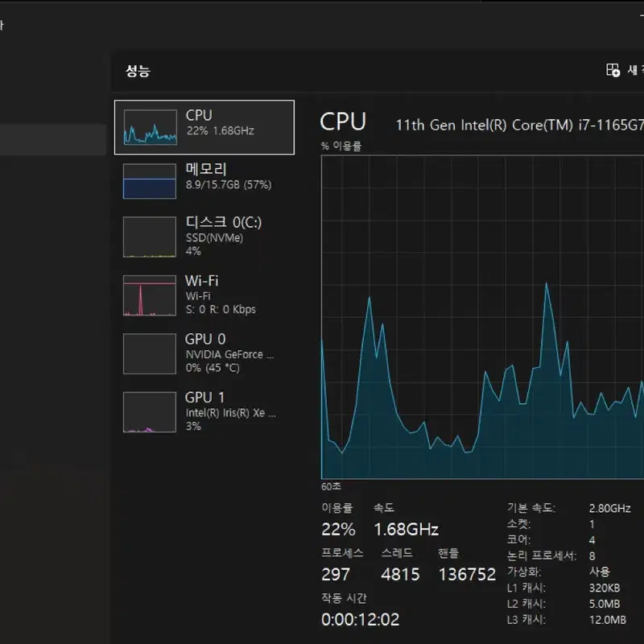The image size is (644, 644).
Task: Click the large CPU utilization graph
Action: (x=482, y=317)
